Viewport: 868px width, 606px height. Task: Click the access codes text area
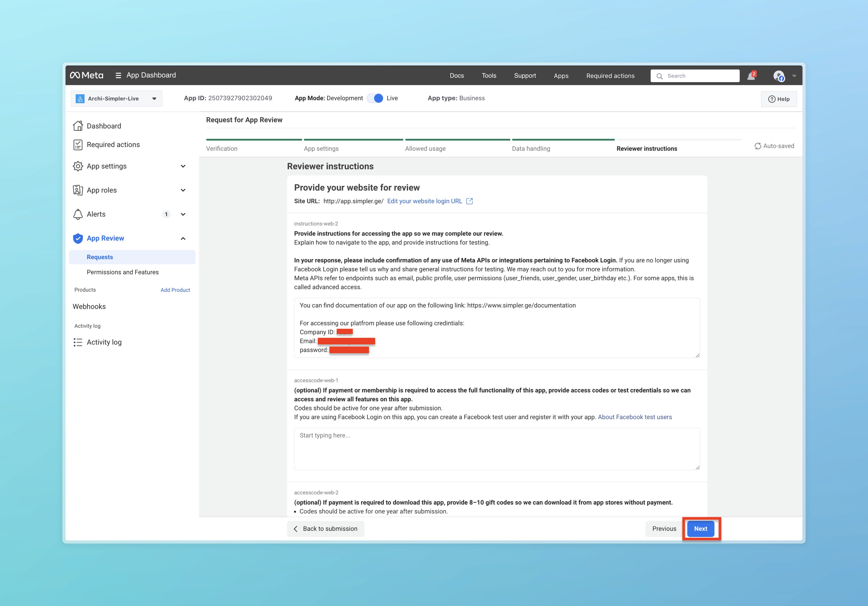click(496, 449)
